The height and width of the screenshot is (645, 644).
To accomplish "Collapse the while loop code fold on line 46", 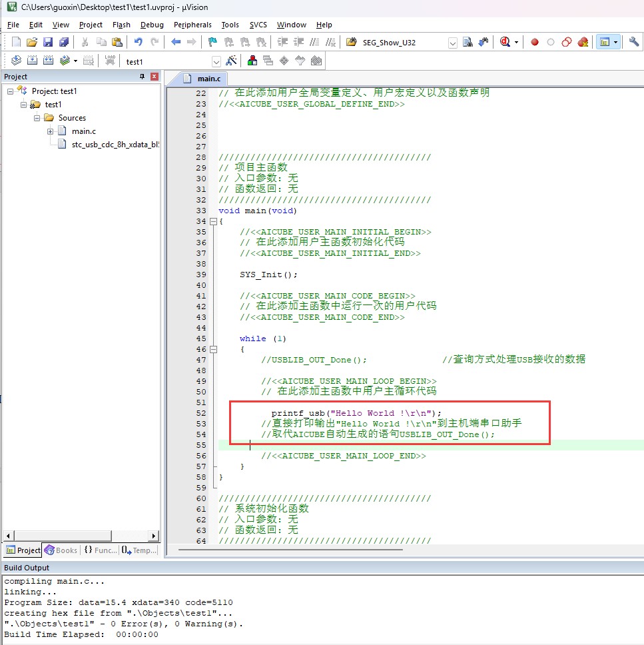I will click(x=213, y=349).
